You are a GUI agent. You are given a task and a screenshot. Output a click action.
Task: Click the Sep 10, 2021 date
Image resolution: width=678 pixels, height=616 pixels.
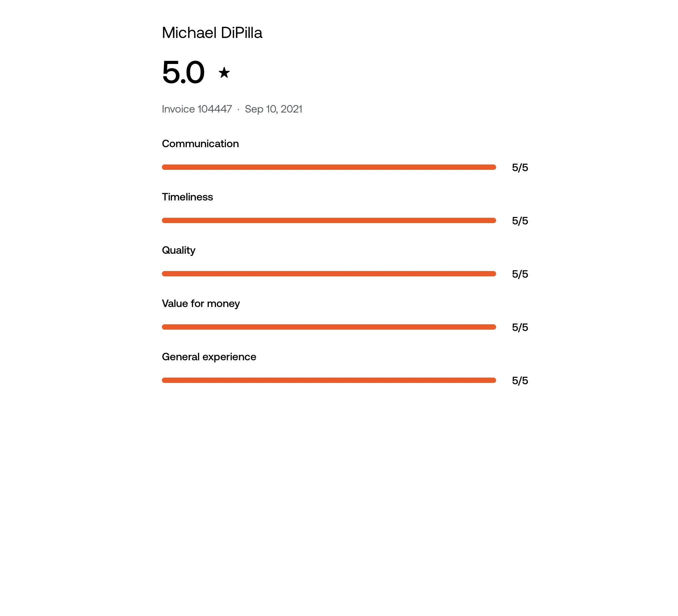[274, 109]
